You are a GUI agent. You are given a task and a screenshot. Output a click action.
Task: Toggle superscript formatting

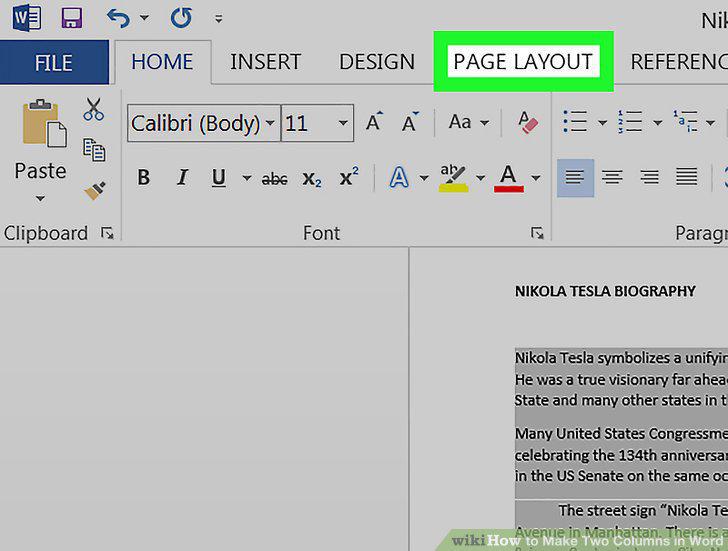tap(349, 176)
